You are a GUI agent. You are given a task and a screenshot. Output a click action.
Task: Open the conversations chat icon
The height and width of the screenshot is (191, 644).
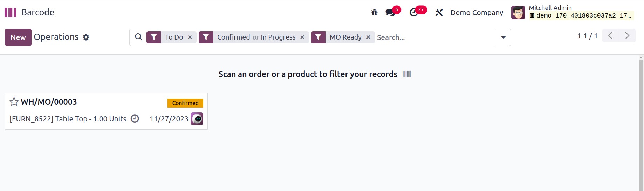[x=390, y=13]
